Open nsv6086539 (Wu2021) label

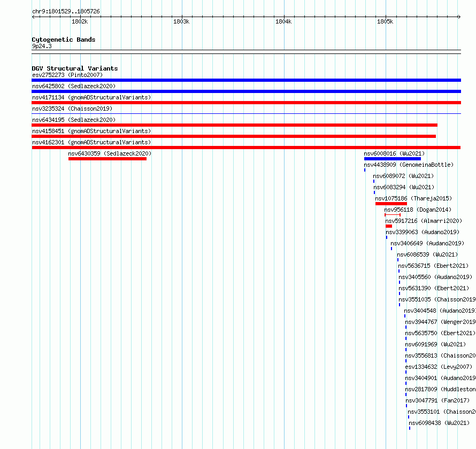[427, 254]
